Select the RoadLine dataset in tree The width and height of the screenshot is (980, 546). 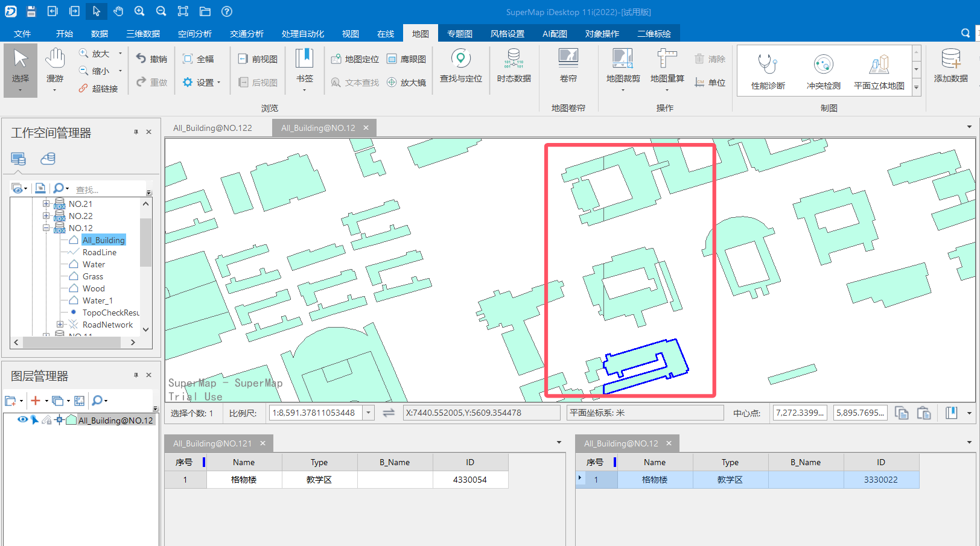pos(100,252)
